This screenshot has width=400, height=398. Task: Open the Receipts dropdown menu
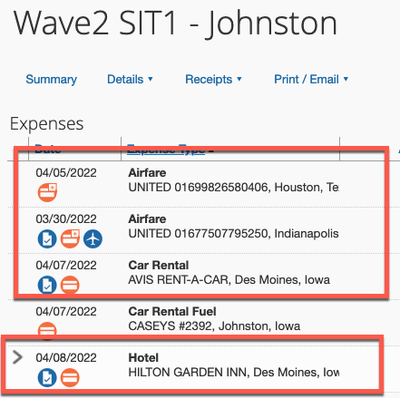[213, 79]
